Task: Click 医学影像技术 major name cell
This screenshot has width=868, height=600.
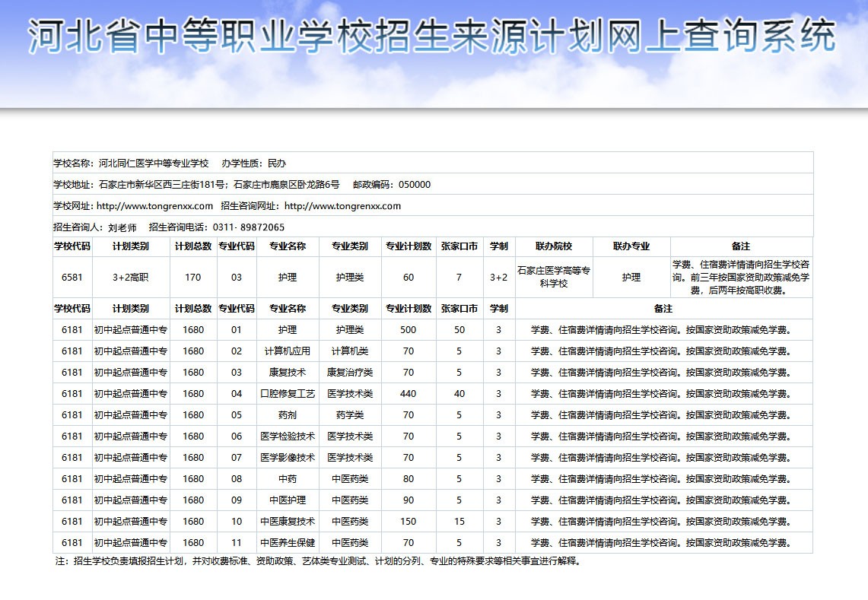Action: pos(288,458)
